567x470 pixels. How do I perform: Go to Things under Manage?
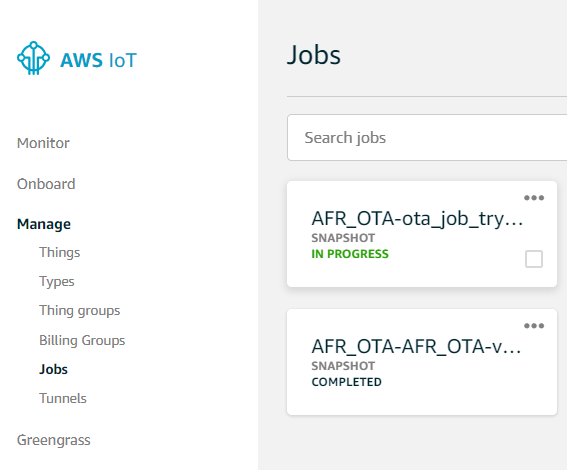tap(60, 252)
